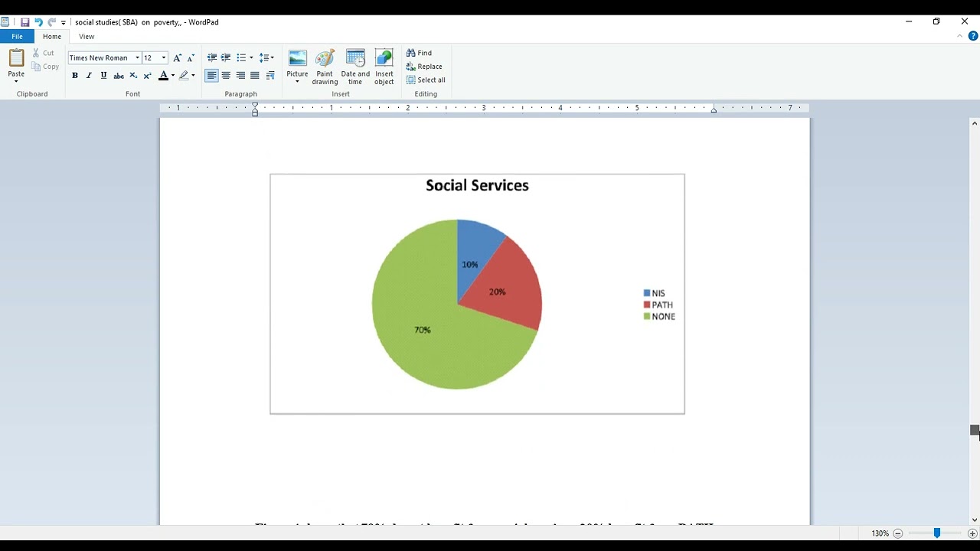This screenshot has height=551, width=980.
Task: Click the Save icon in quick access toolbar
Action: click(25, 22)
